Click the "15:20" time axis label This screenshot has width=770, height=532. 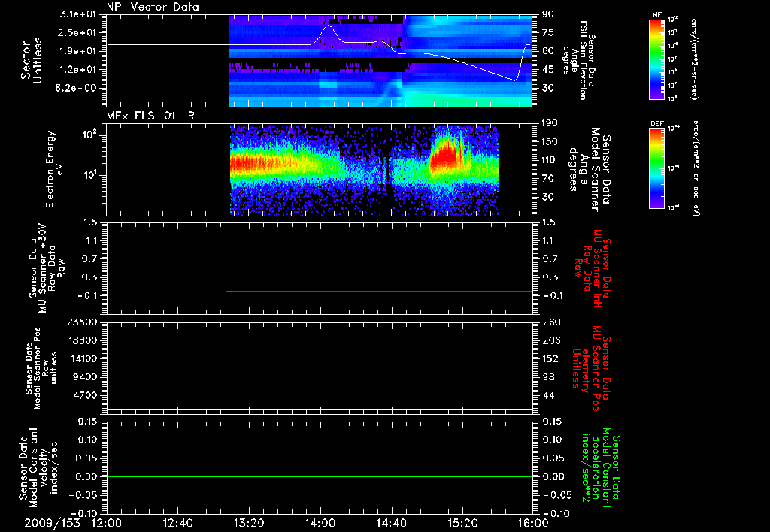pos(462,523)
